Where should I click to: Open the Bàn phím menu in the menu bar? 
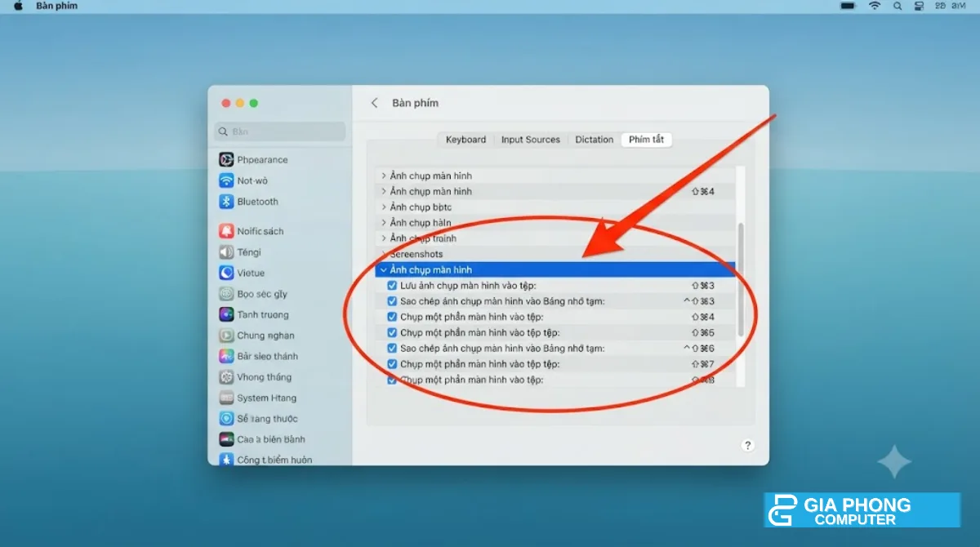coord(56,6)
